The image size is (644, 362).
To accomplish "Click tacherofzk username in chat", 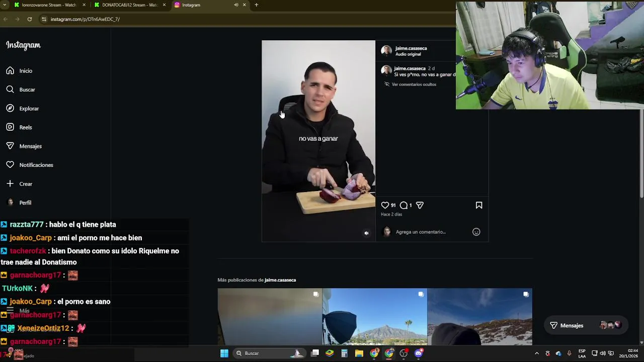I will [28, 251].
